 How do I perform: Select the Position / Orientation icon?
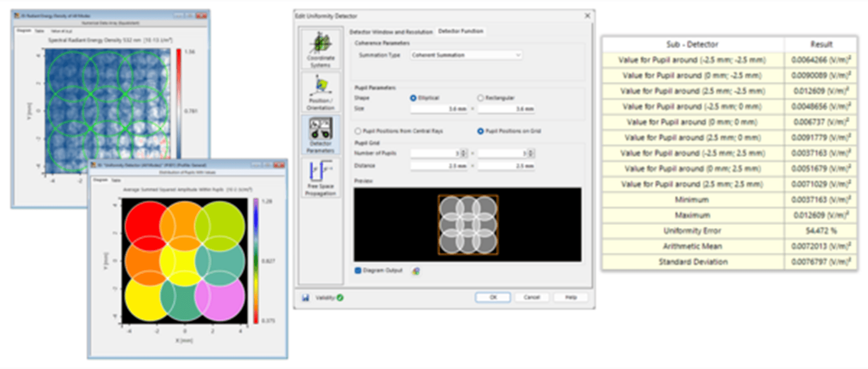[x=321, y=92]
